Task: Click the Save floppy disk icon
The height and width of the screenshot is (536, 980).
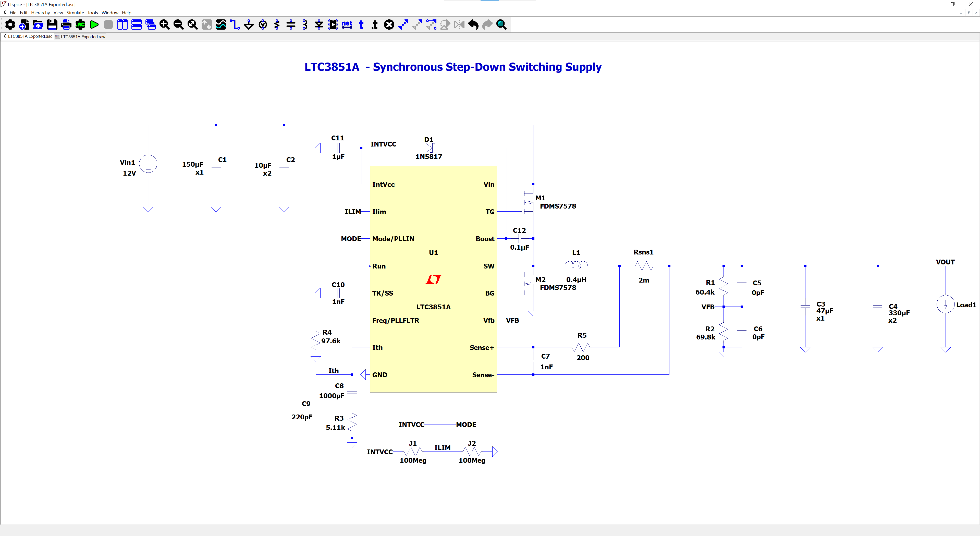Action: coord(52,25)
